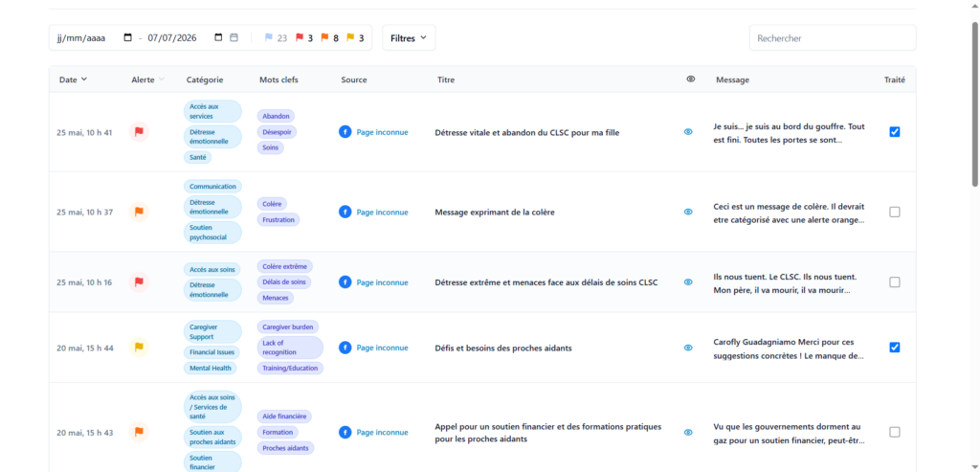Click Page inconnue link in colère message row
Image resolution: width=980 pixels, height=472 pixels.
coord(382,212)
